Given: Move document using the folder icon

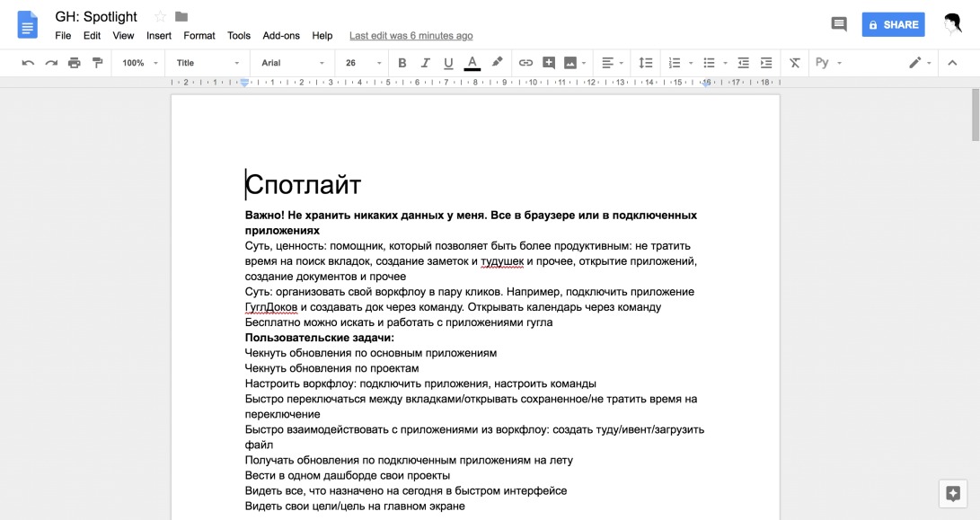Looking at the screenshot, I should (181, 17).
